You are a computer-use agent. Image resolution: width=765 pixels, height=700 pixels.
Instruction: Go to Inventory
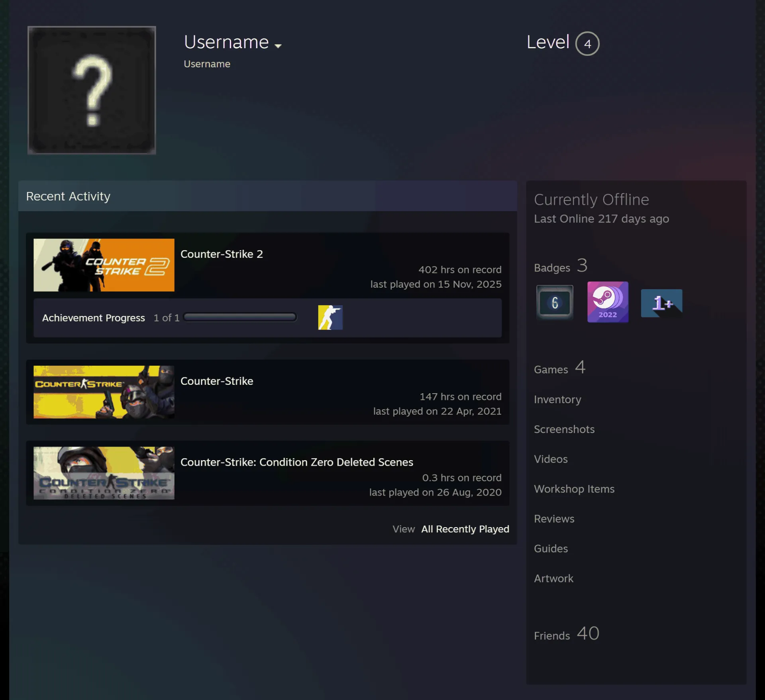tap(557, 399)
